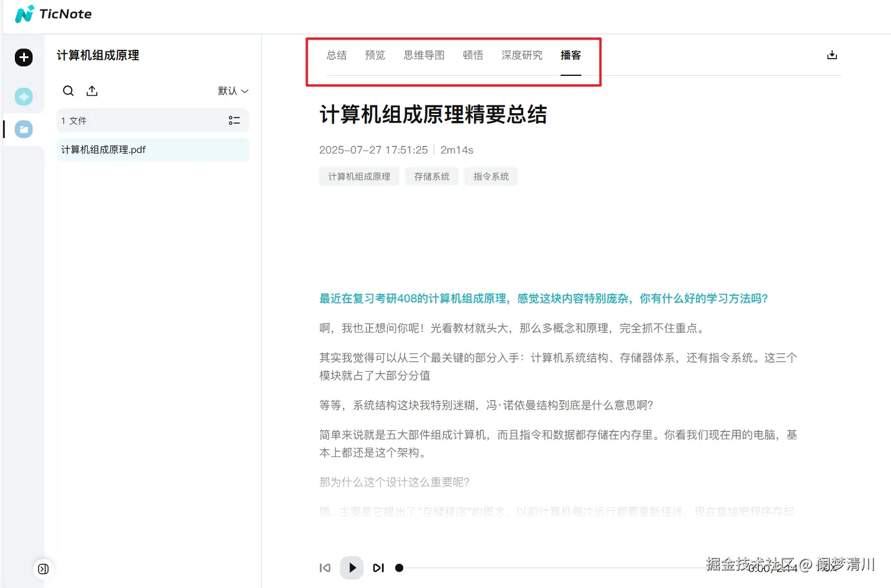Open the audio waveform sidebar icon
Viewport: 891px width, 588px height.
(x=24, y=97)
